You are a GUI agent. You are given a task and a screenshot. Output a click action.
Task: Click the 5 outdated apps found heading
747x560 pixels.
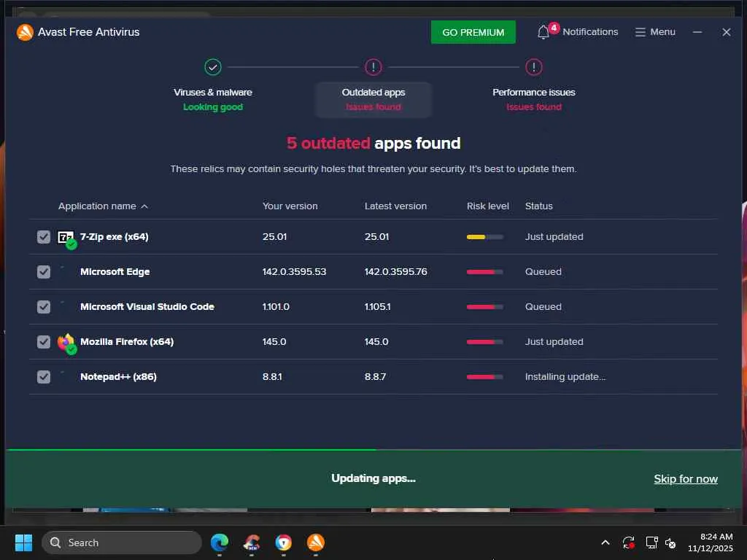coord(373,144)
